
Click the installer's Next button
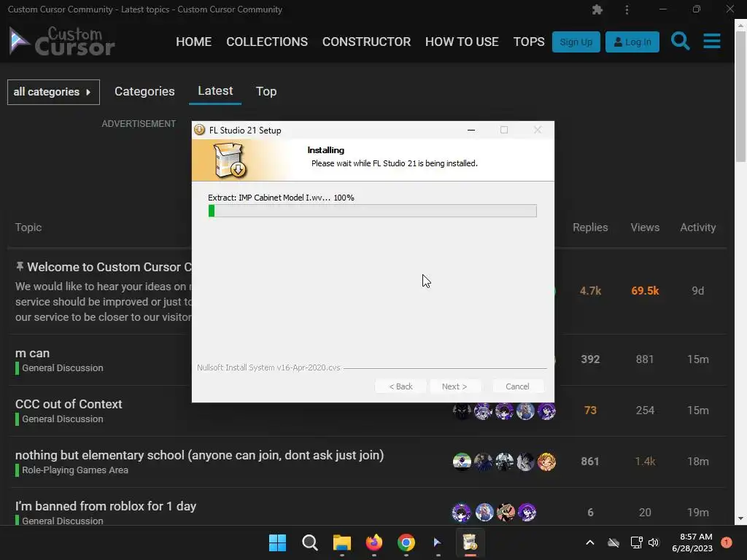click(454, 386)
